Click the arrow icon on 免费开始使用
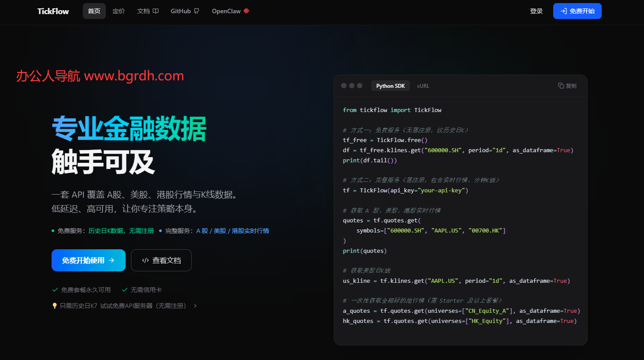 (x=112, y=260)
